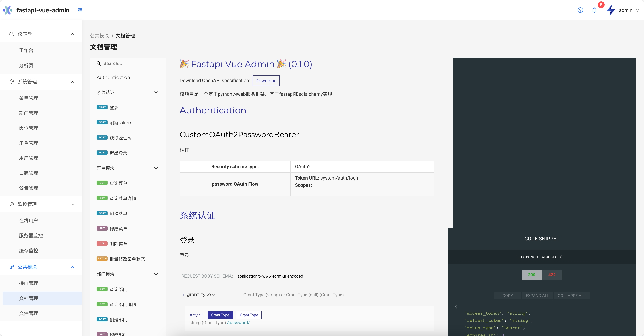Click 缓存监控 in sidebar
644x336 pixels.
[x=29, y=250]
